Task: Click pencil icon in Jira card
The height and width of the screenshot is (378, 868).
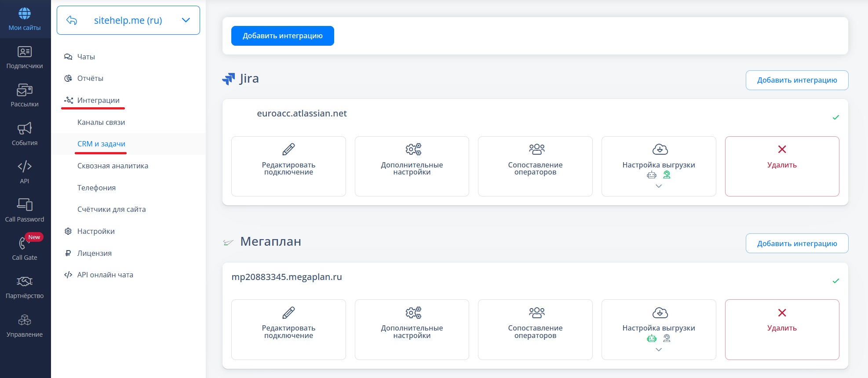Action: [288, 149]
